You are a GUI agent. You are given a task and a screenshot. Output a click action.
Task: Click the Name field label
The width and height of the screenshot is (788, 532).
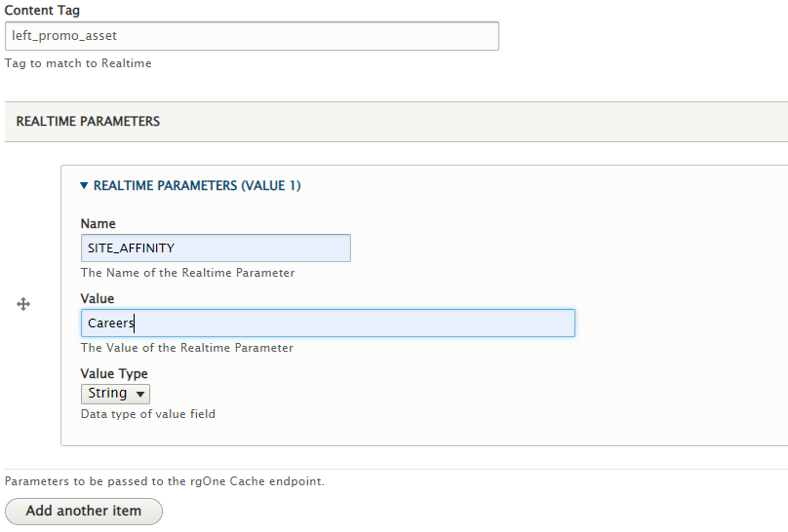point(98,223)
